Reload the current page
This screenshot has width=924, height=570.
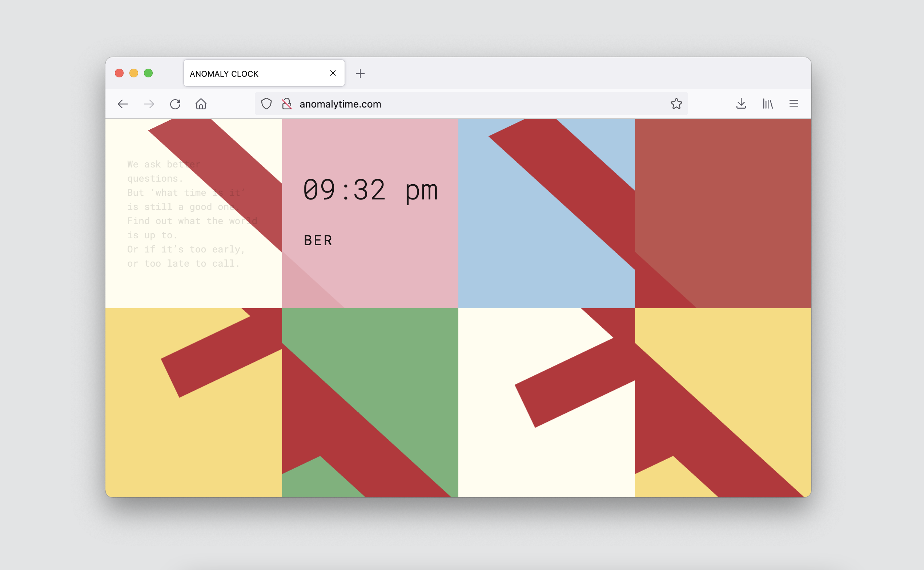pos(175,104)
